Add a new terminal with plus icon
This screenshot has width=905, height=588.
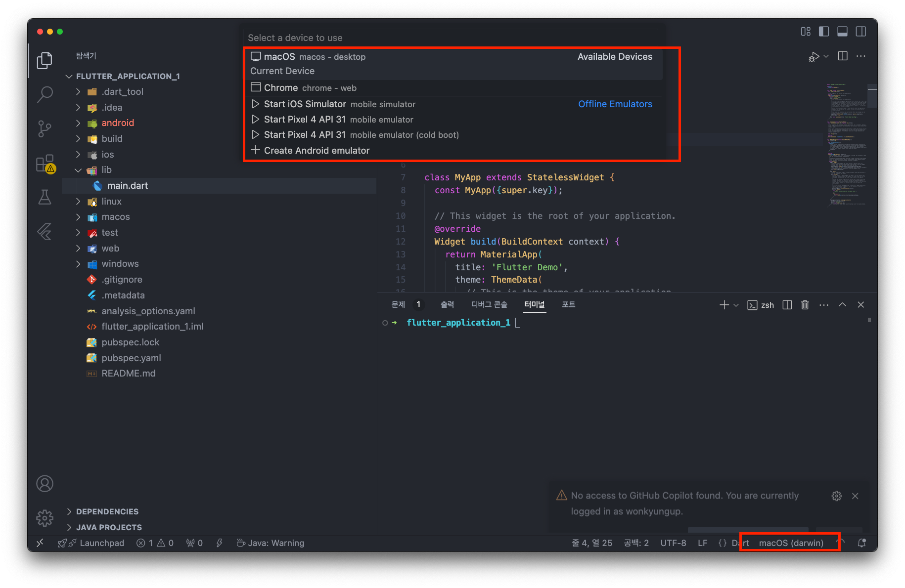pyautogui.click(x=724, y=305)
